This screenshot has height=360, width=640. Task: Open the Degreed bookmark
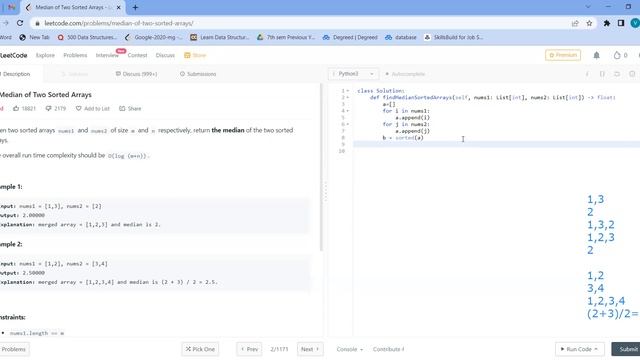[x=350, y=37]
